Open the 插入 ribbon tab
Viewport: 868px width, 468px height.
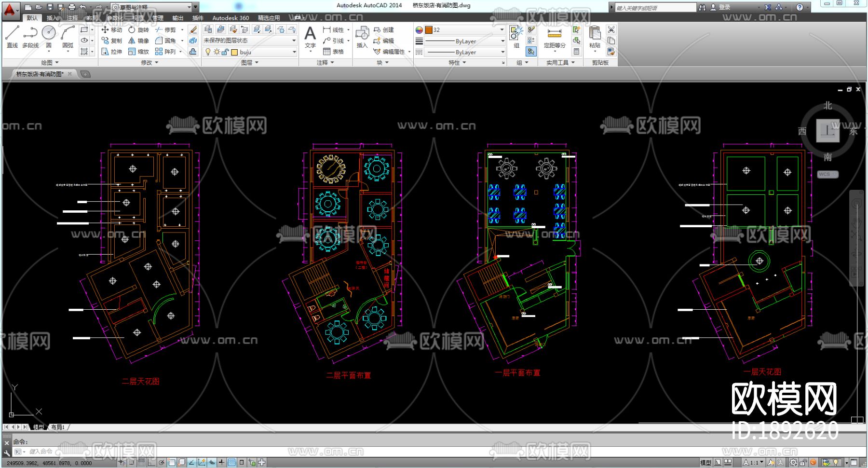52,18
